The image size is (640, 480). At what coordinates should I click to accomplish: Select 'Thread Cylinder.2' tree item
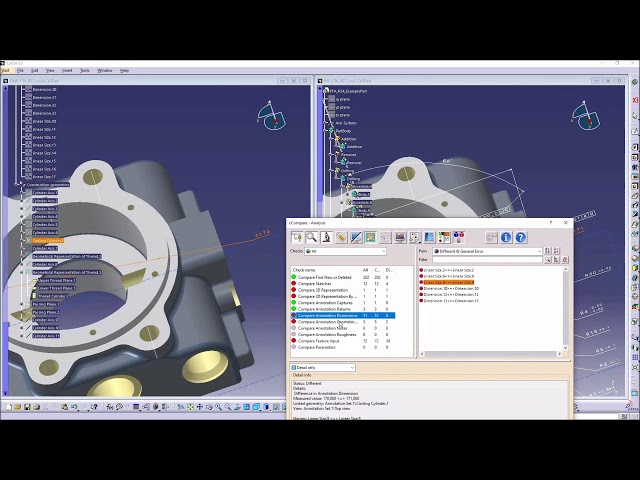53,296
